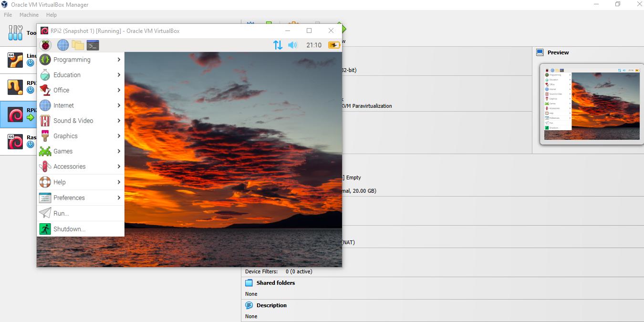The width and height of the screenshot is (644, 322).
Task: Expand the Accessories submenu
Action: click(x=71, y=166)
